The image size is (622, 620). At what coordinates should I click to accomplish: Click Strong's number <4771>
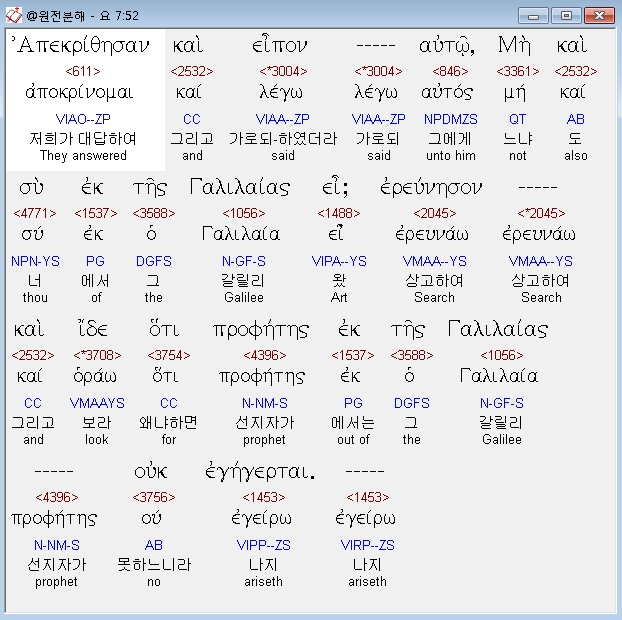[x=35, y=213]
